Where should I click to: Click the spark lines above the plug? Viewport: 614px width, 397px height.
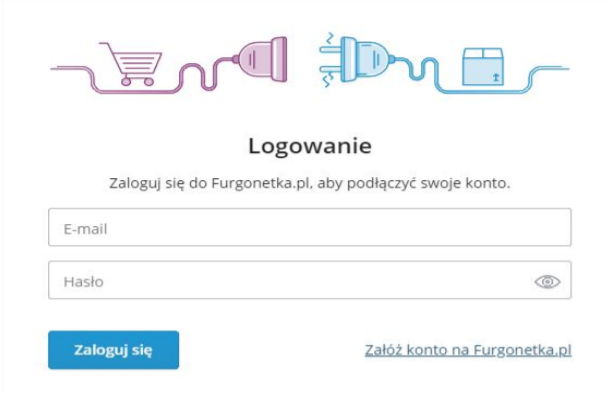point(330,38)
